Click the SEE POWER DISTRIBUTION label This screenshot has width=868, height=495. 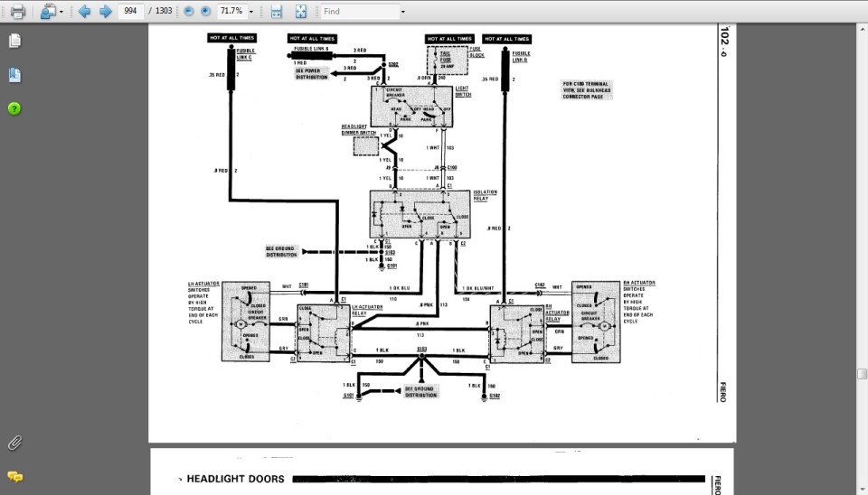[311, 74]
